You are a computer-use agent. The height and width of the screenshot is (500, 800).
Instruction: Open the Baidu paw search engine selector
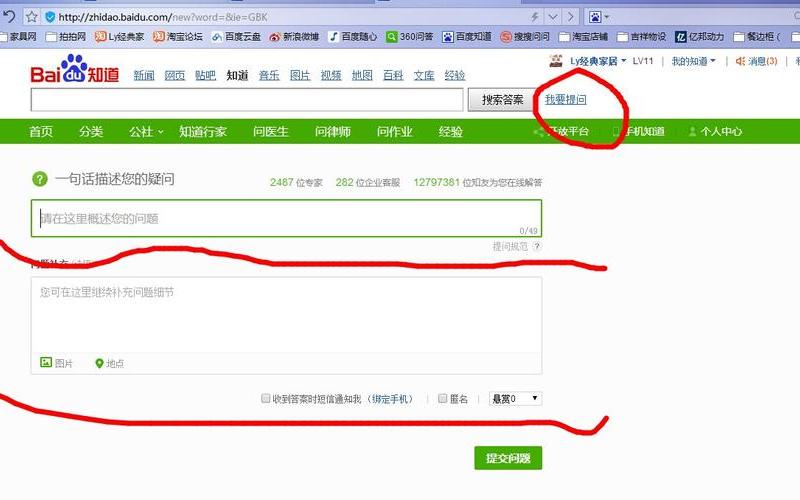coord(598,17)
